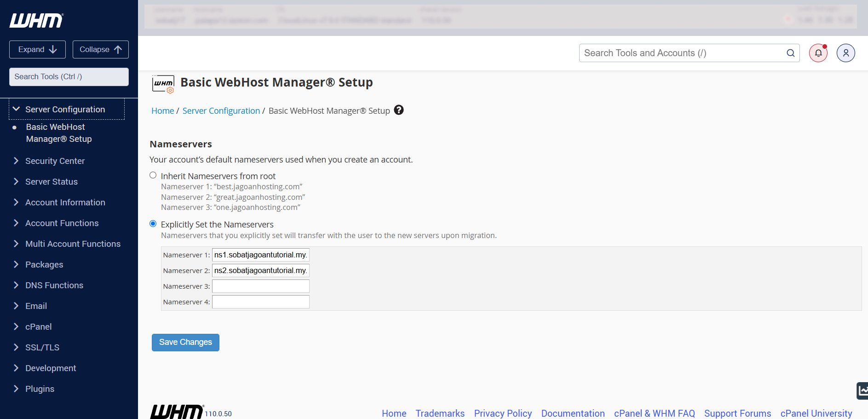
Task: Click the WHM logo in the sidebar
Action: click(x=37, y=21)
